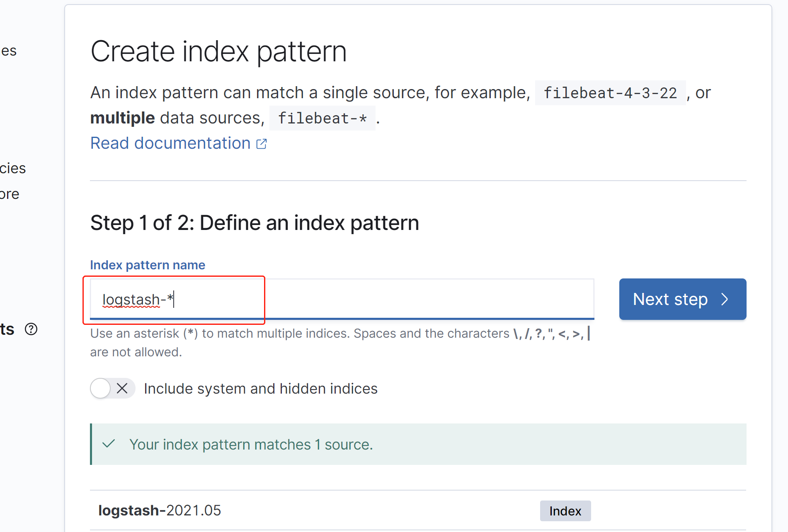Click the filebeat-4-3-22 code example
This screenshot has height=532, width=788.
tap(610, 93)
